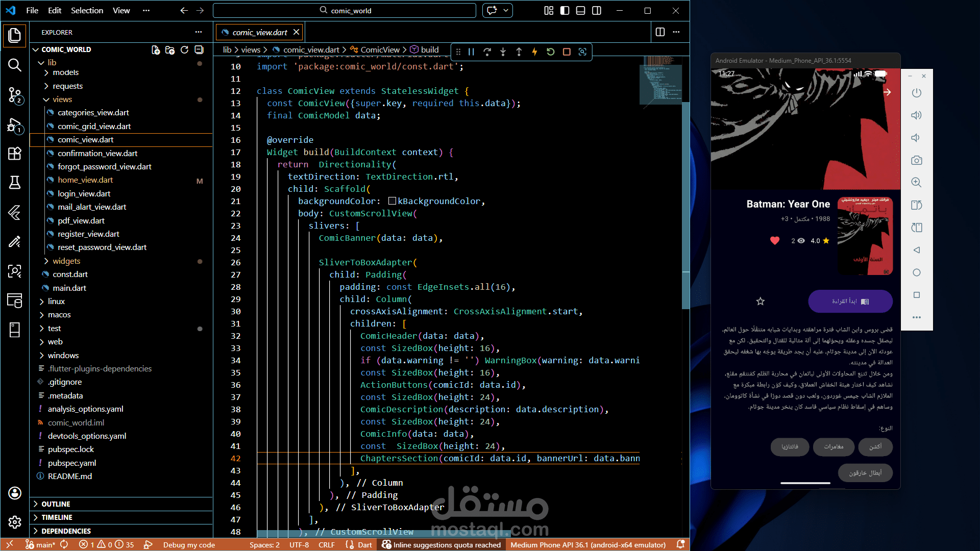980x551 pixels.
Task: Expand the OUTLINE section
Action: (x=56, y=504)
